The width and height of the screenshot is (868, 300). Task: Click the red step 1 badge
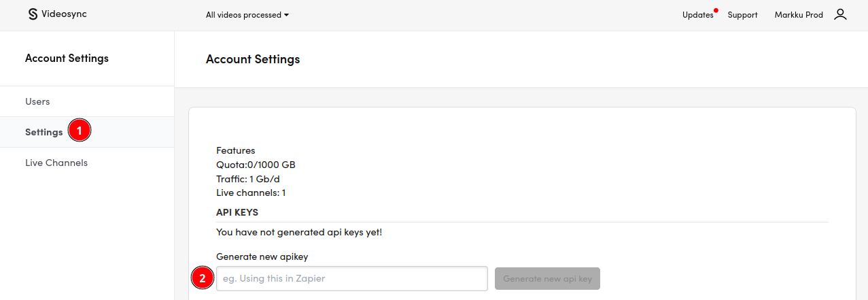80,131
